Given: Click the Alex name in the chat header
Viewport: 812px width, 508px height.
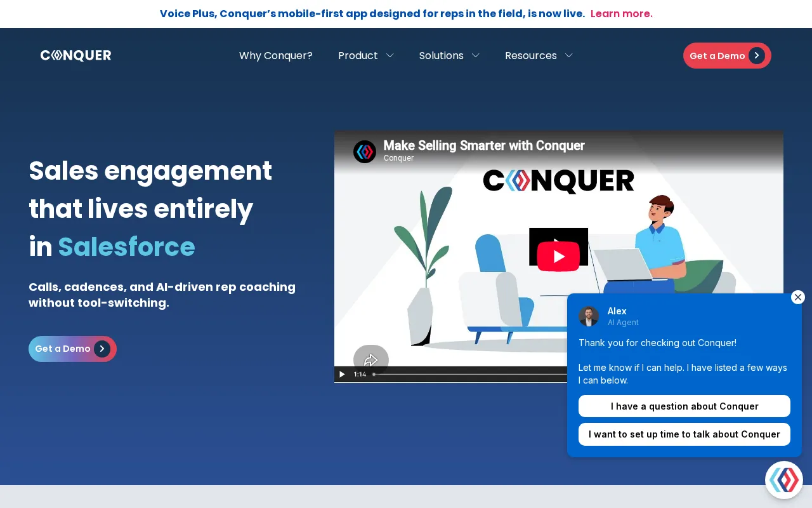Looking at the screenshot, I should pyautogui.click(x=617, y=311).
